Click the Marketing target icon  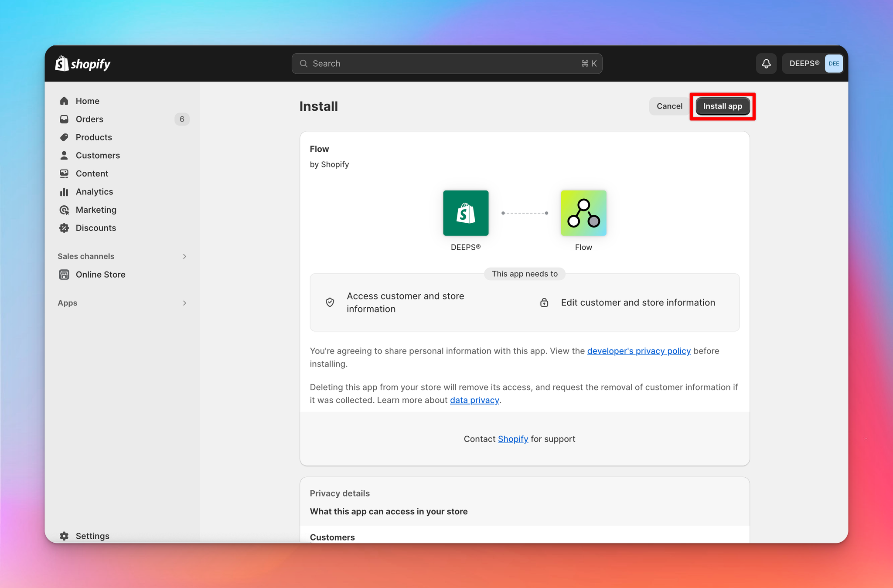coord(64,210)
